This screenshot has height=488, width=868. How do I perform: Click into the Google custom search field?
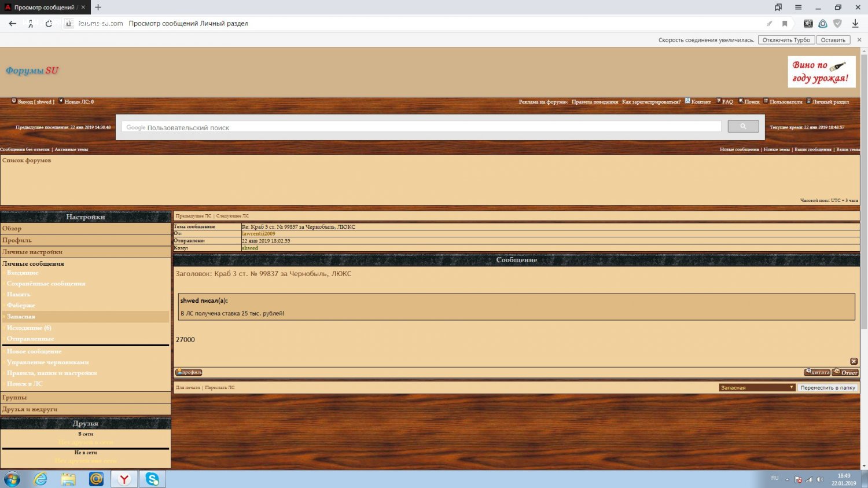[x=421, y=127]
